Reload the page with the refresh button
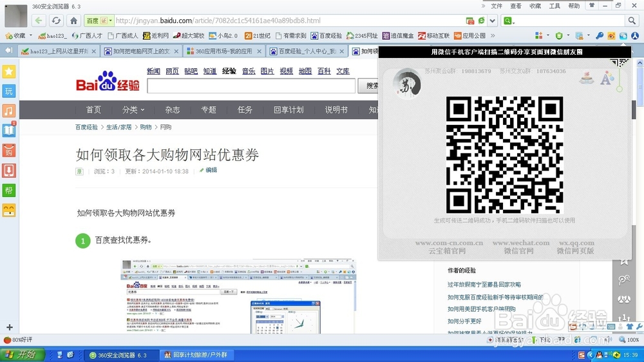Viewport: 644px width, 362px height. coord(56,21)
